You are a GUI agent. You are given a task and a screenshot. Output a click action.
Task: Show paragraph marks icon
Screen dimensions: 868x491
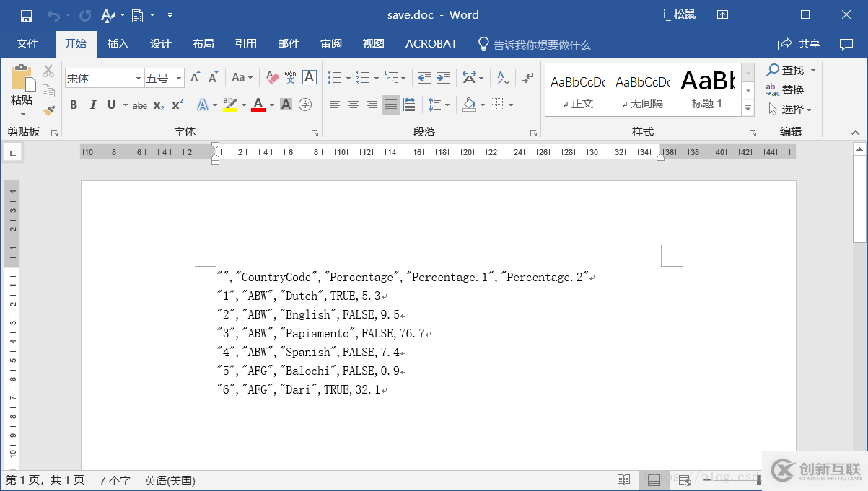point(528,78)
